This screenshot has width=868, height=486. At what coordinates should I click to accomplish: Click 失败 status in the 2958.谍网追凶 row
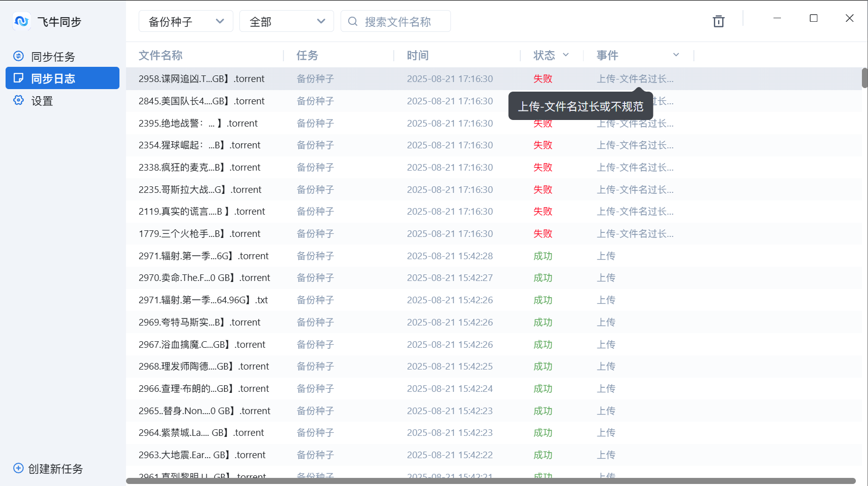tap(543, 78)
